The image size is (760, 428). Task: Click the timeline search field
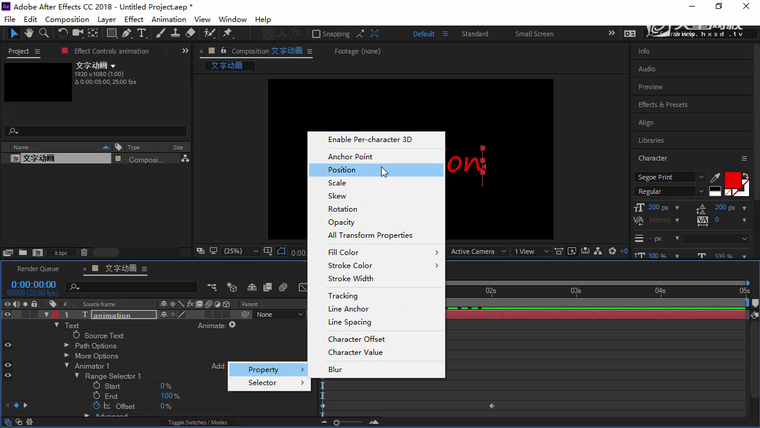click(x=130, y=287)
